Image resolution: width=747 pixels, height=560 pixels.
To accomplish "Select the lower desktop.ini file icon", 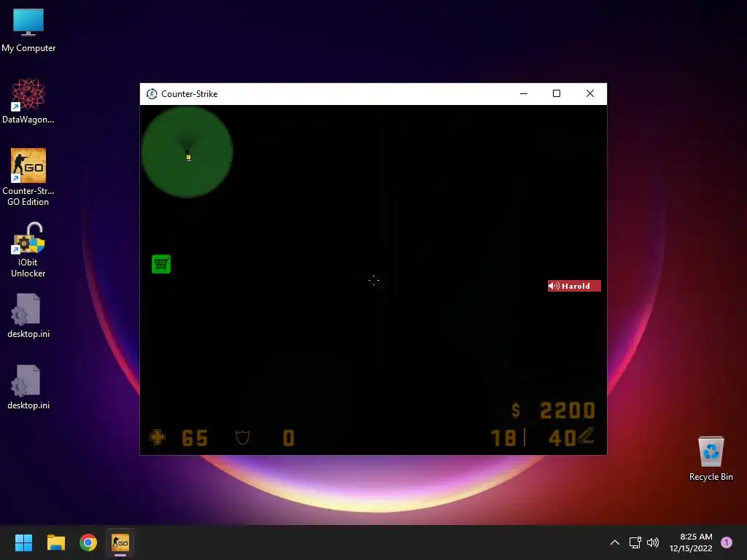I will 28,388.
